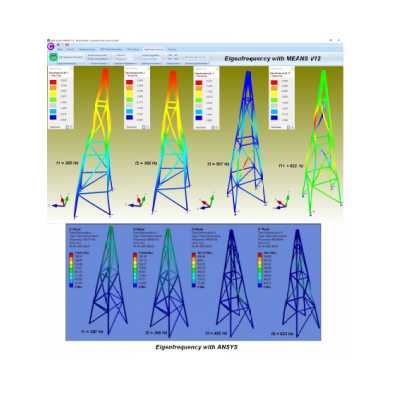Toggle the checkbox beside the large ribbon icon
Screen dimensions: 396x396
(x=60, y=57)
